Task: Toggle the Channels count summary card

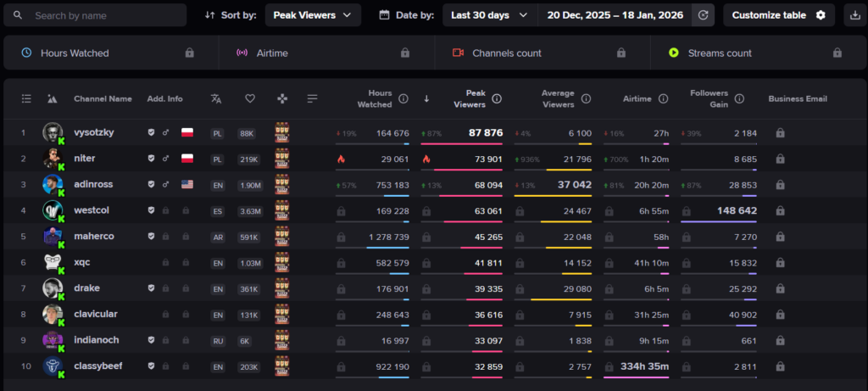Action: click(x=538, y=53)
